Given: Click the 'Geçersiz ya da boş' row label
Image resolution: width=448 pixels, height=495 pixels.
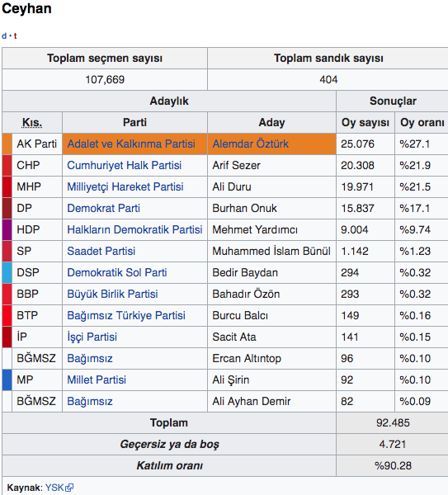Looking at the screenshot, I should pos(169,445).
